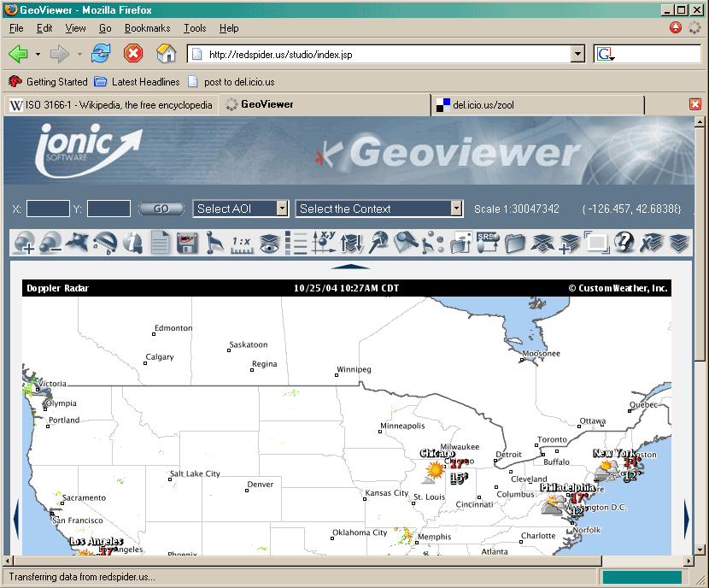The image size is (709, 588).
Task: Open the URL address bar history dropdown
Action: point(577,54)
